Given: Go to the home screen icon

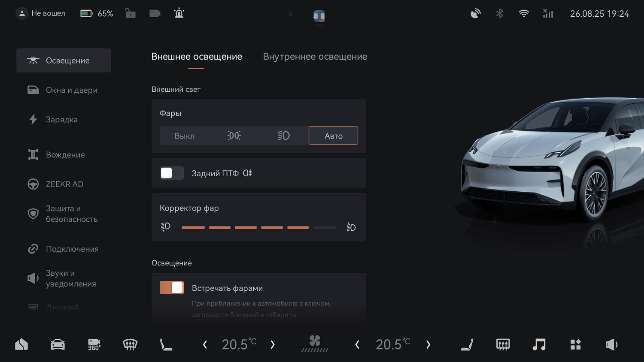Looking at the screenshot, I should click(x=21, y=344).
